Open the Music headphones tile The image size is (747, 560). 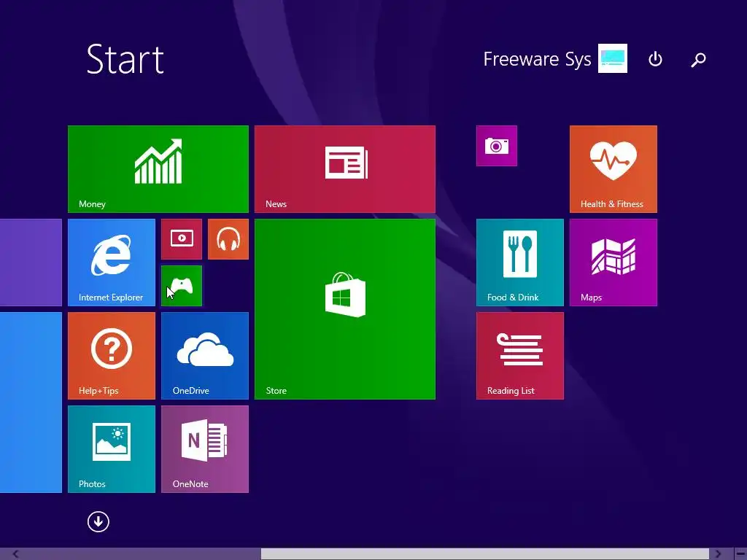(228, 239)
